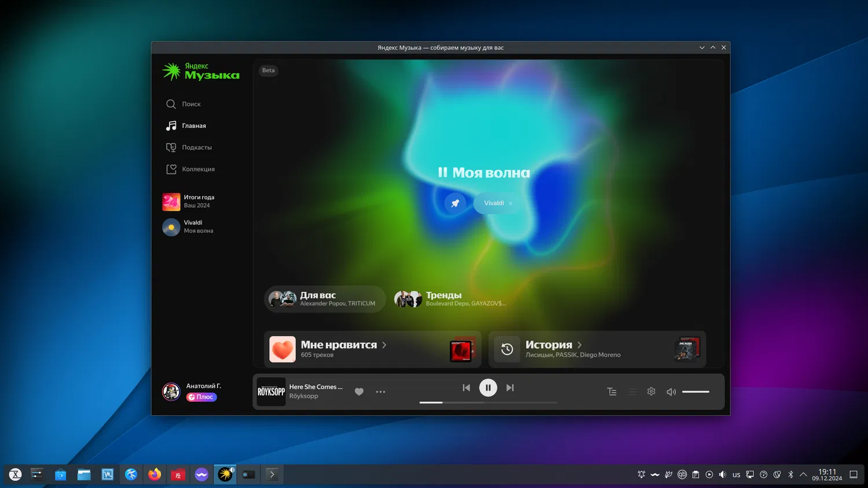Click the Röyksopp album artwork

(270, 392)
